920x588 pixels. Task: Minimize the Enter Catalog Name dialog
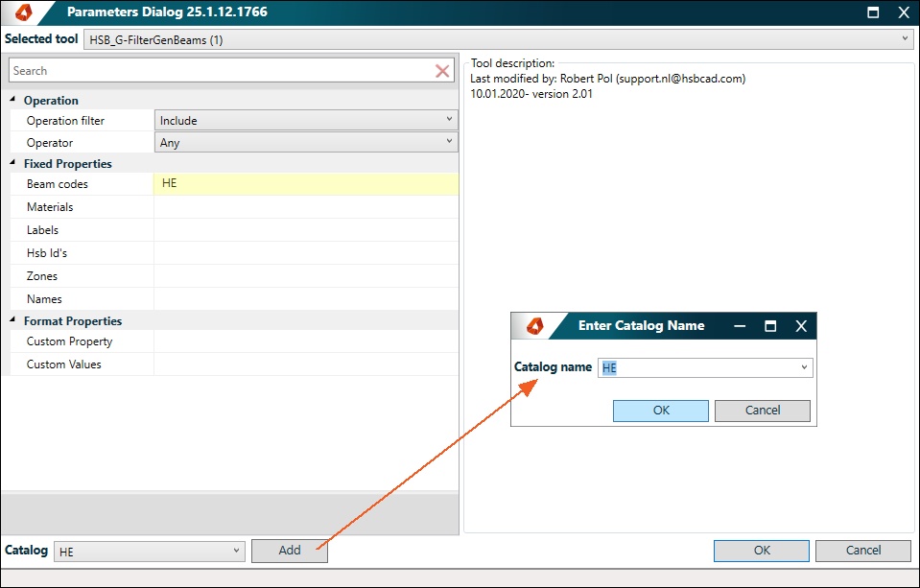[x=740, y=326]
